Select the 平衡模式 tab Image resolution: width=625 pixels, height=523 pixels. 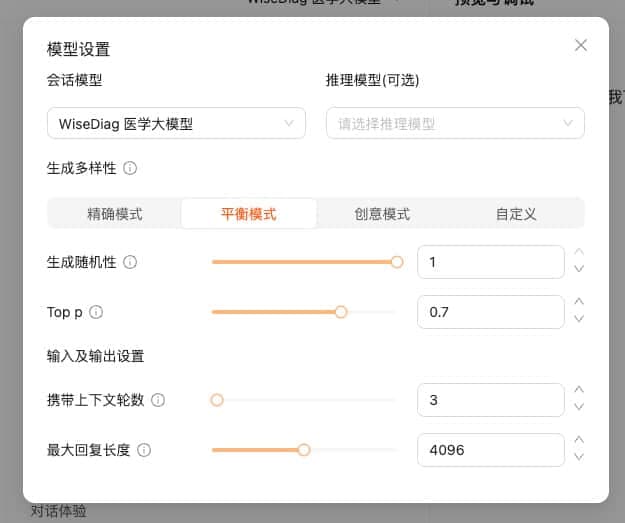coord(249,214)
